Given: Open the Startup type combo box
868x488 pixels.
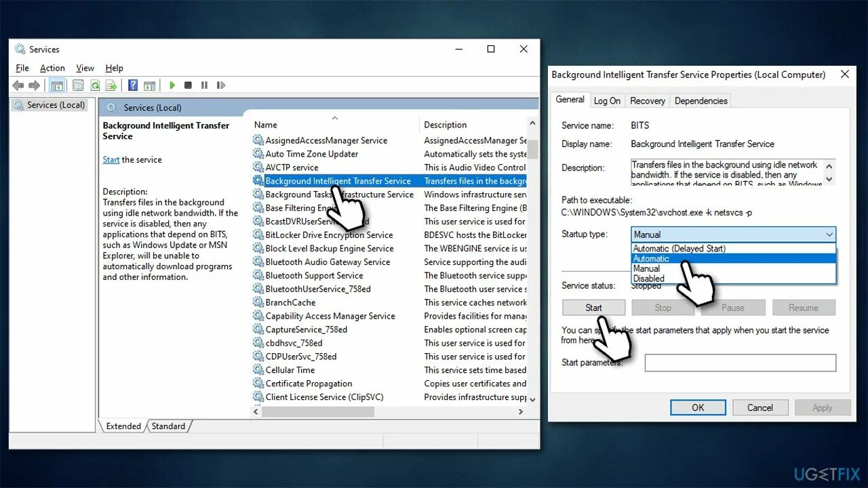Looking at the screenshot, I should [x=733, y=235].
